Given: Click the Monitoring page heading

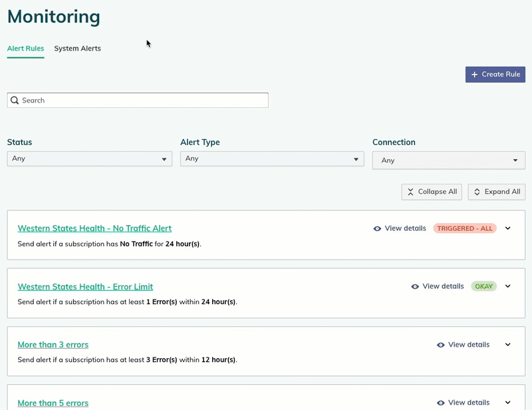Looking at the screenshot, I should tap(54, 17).
